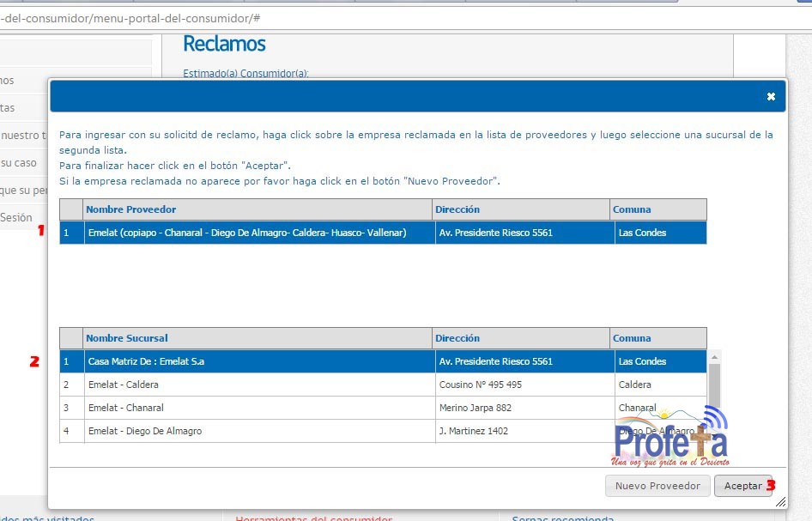Click address 'Merino Jarpa 882'
Image resolution: width=812 pixels, height=521 pixels.
point(476,408)
